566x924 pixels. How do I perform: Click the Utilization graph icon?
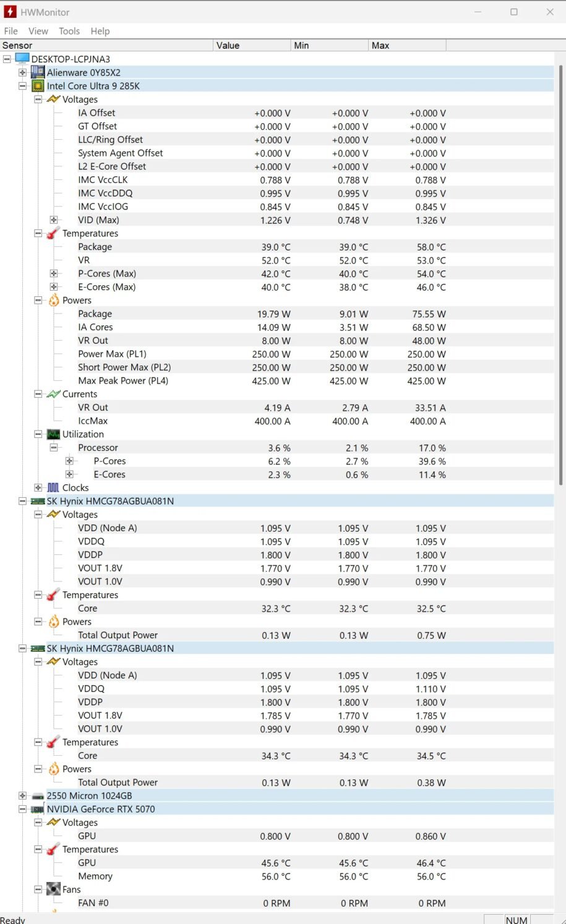pyautogui.click(x=54, y=434)
